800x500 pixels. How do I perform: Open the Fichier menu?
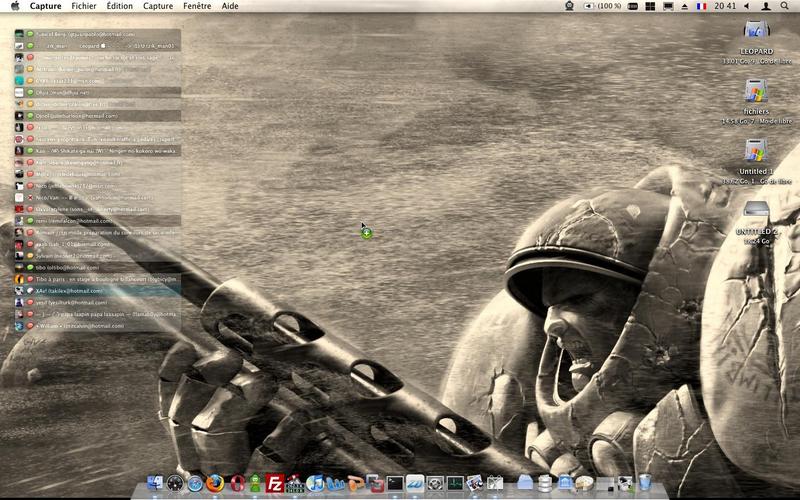click(x=84, y=6)
